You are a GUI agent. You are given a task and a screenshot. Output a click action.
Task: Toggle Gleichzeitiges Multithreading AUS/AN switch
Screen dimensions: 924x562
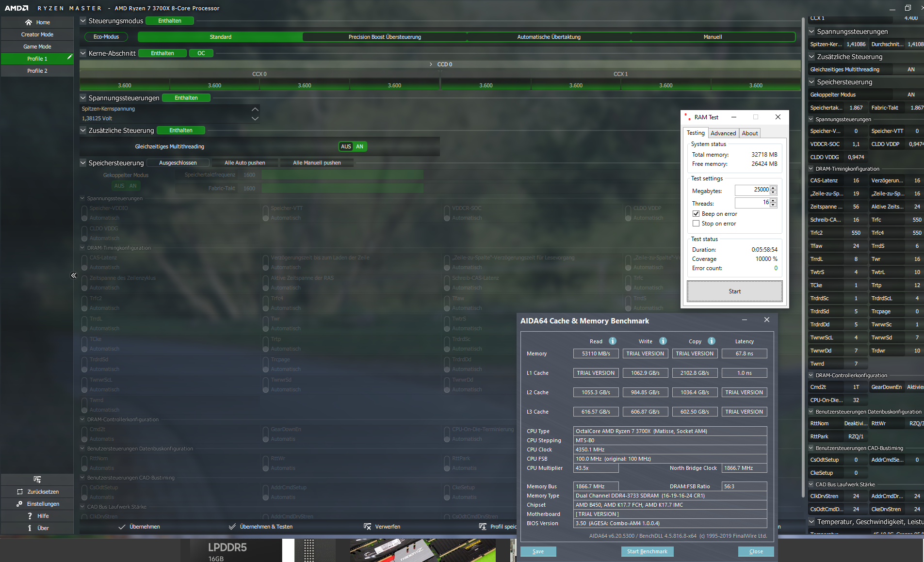click(353, 146)
